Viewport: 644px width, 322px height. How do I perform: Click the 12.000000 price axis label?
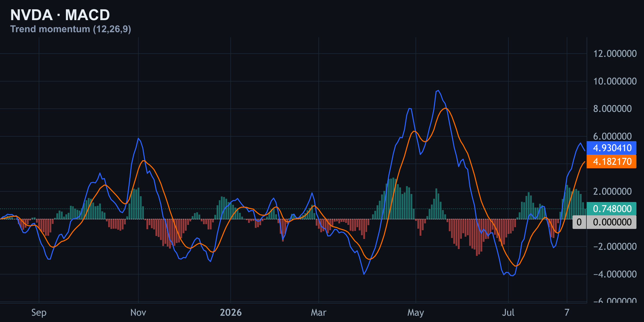click(615, 54)
